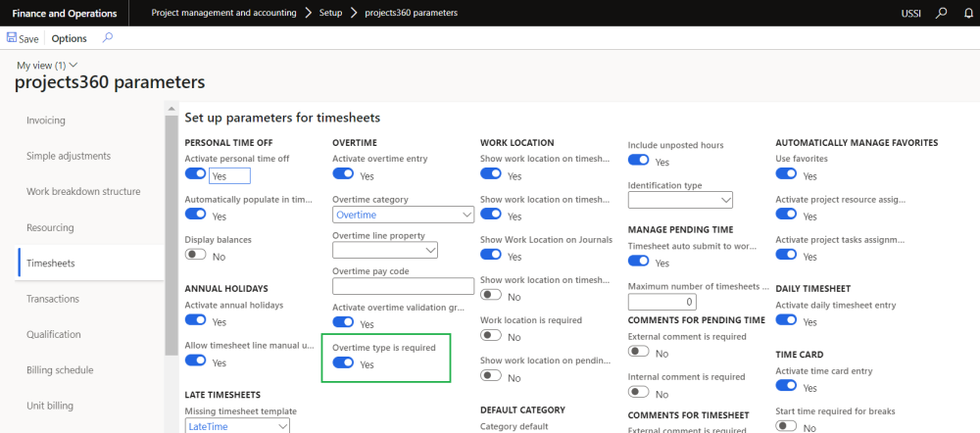The image size is (980, 433).
Task: Click the Project management and accounting breadcrumb
Action: point(223,13)
